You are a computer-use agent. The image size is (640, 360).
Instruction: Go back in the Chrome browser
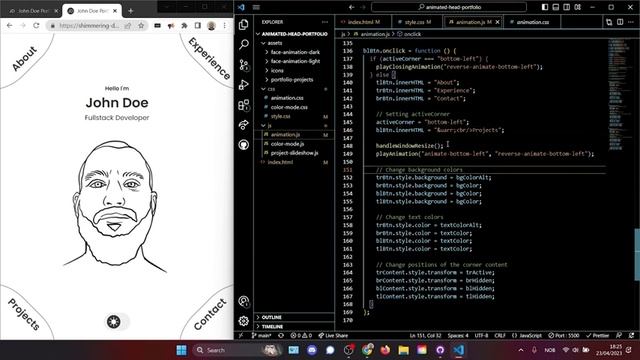(9, 25)
